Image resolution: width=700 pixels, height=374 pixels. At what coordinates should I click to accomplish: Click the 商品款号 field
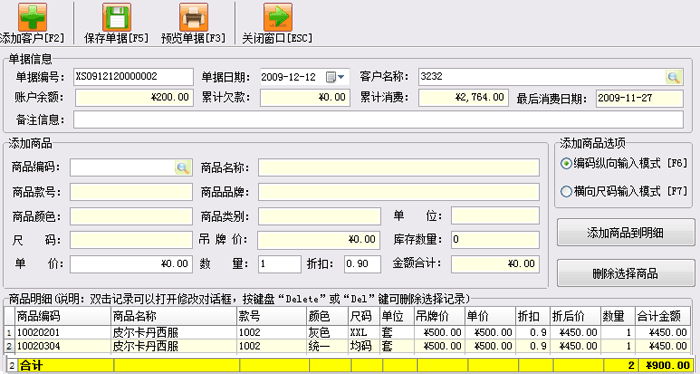131,192
